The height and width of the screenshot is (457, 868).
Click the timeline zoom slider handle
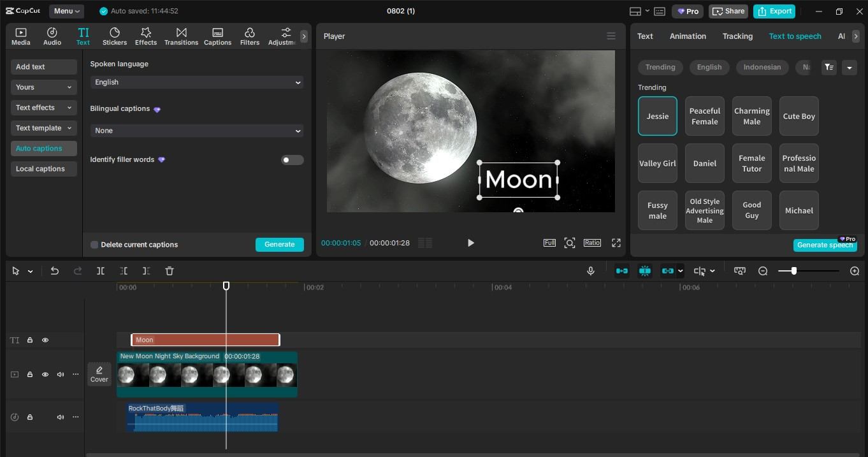pos(793,271)
